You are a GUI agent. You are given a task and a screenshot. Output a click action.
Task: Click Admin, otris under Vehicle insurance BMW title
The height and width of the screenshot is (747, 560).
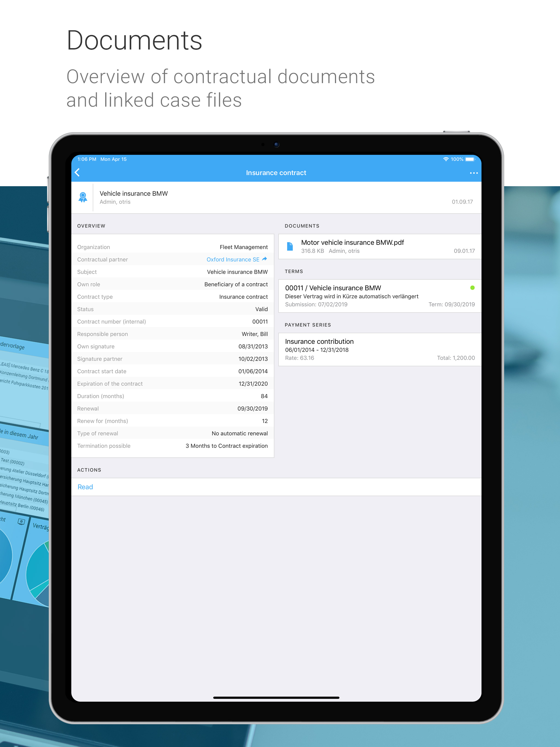point(115,202)
